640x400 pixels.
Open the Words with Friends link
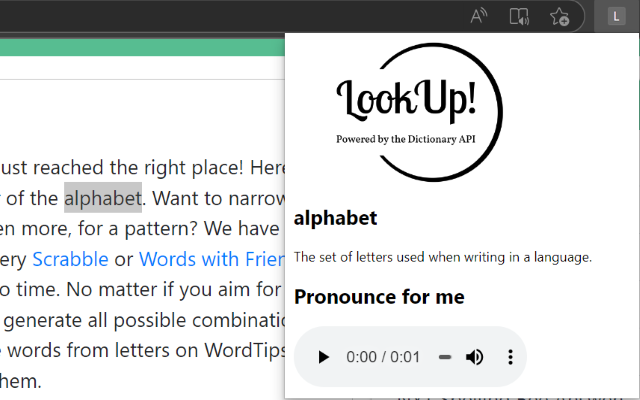pyautogui.click(x=211, y=259)
